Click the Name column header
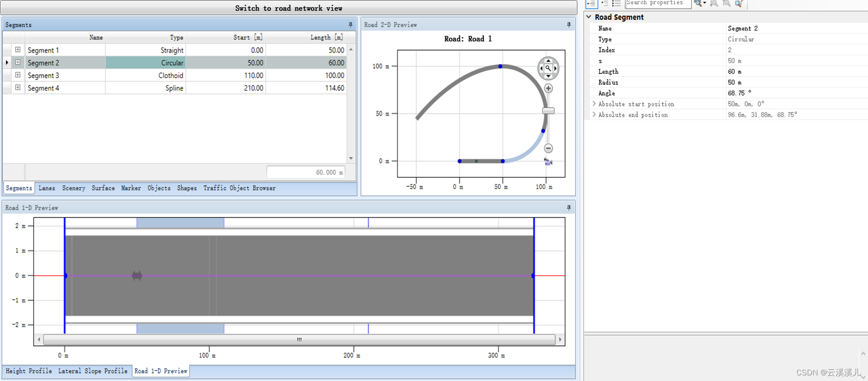This screenshot has width=868, height=381. (x=65, y=37)
